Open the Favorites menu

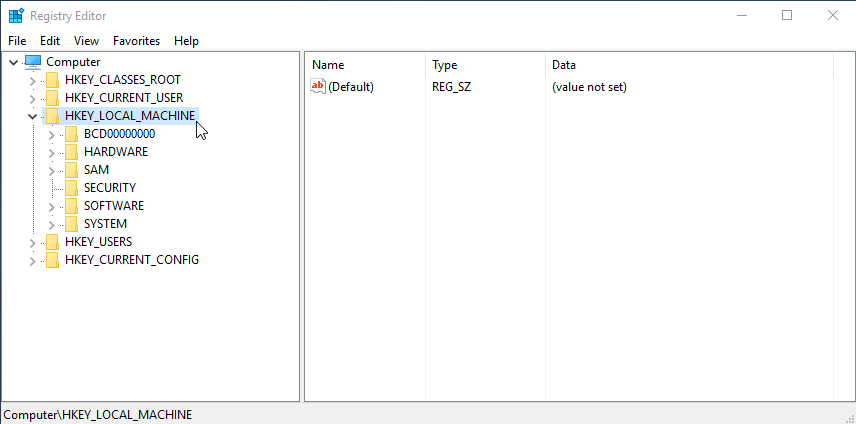[x=136, y=41]
